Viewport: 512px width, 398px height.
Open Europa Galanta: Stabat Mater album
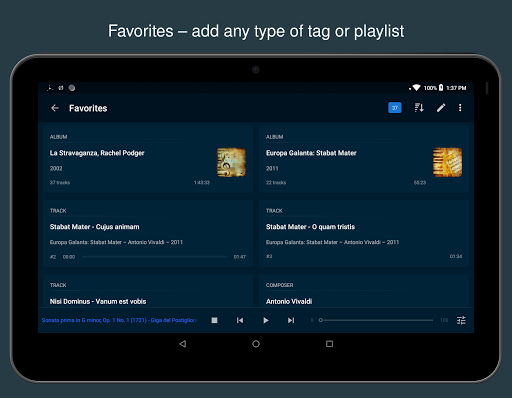(x=364, y=159)
